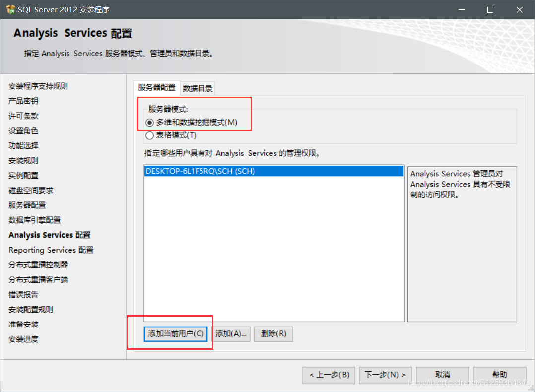Screen dimensions: 535x392
Task: Click the 添加当前用户(C) button
Action: (x=176, y=333)
